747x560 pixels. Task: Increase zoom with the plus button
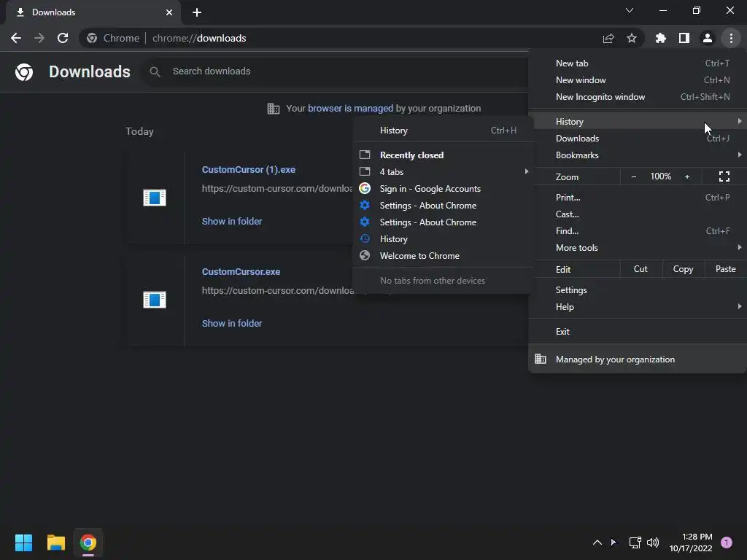[687, 176]
